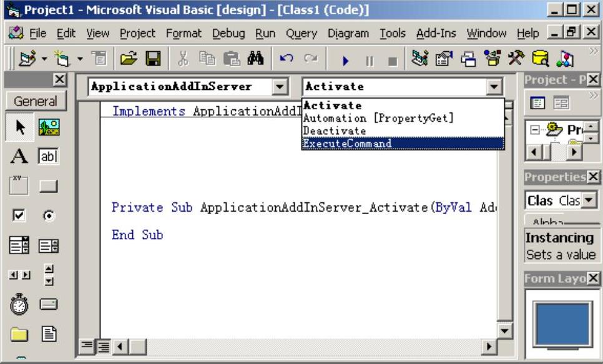The image size is (603, 364).
Task: Click the Add Form toolbar icon
Action: (x=62, y=59)
